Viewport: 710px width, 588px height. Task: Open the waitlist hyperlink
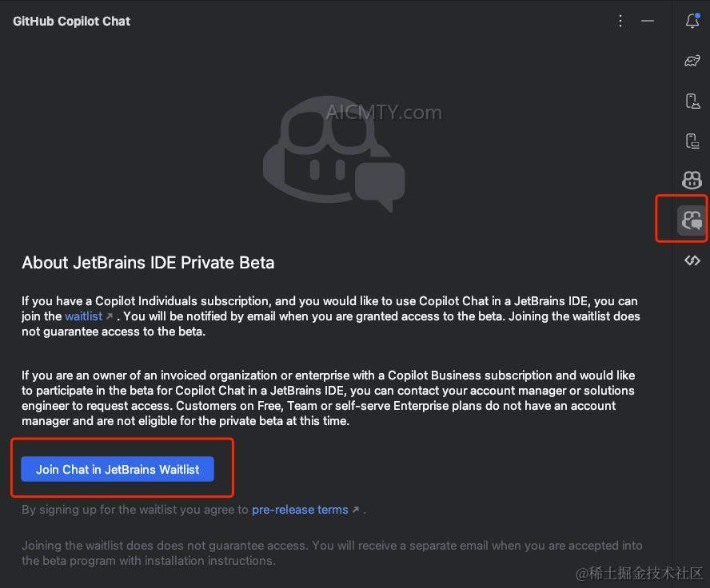click(84, 316)
